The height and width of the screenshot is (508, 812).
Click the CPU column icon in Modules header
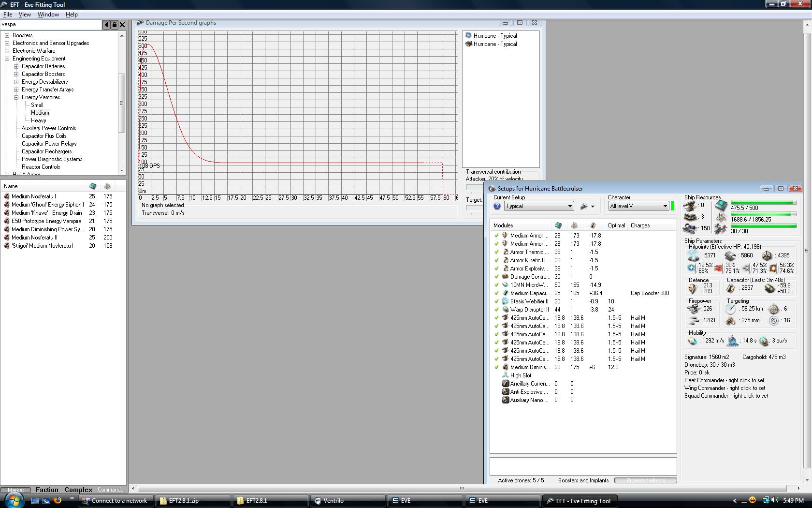coord(558,225)
